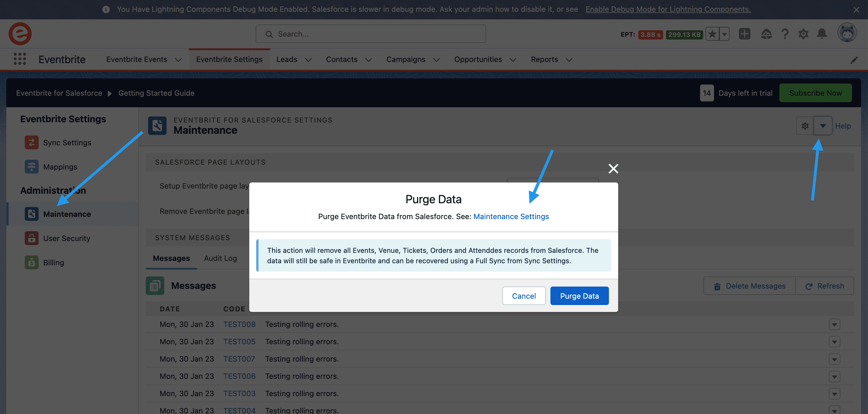The height and width of the screenshot is (414, 868).
Task: Open the Eventbrite Events tab
Action: tap(137, 59)
